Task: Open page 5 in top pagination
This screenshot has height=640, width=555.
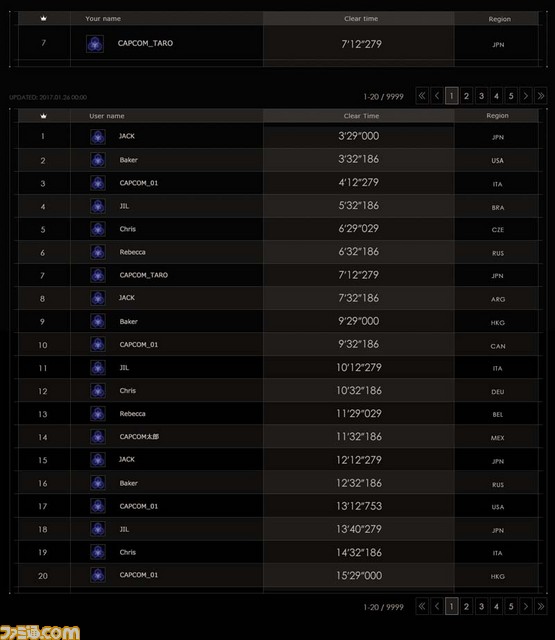Action: pos(511,96)
